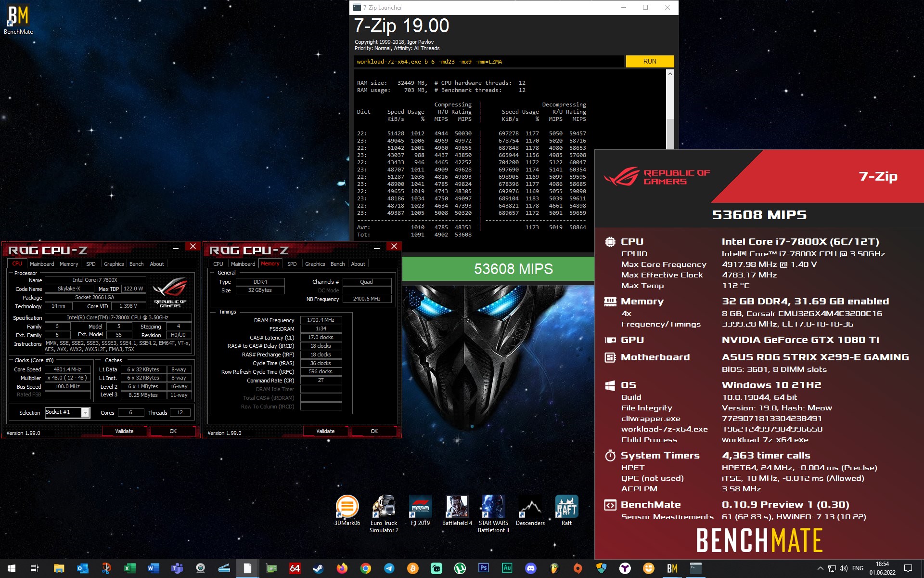Select Bench tab in left CPU-Z window
This screenshot has height=578, width=924.
click(x=137, y=264)
